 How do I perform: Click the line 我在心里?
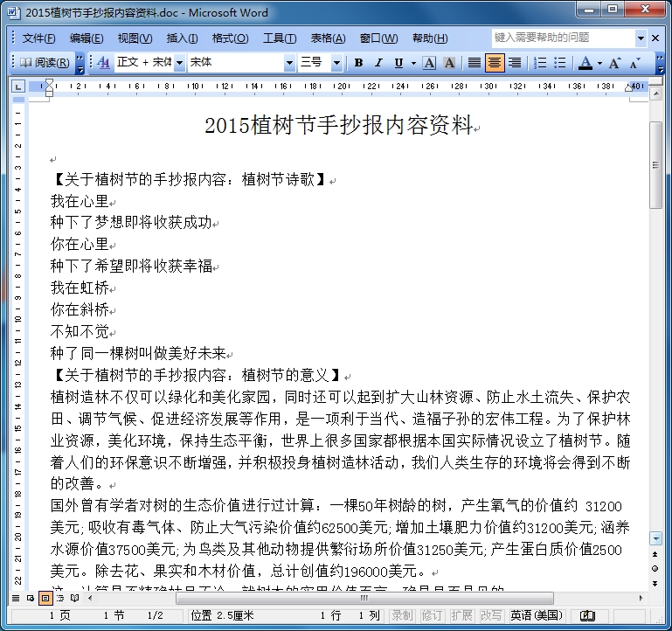(80, 201)
